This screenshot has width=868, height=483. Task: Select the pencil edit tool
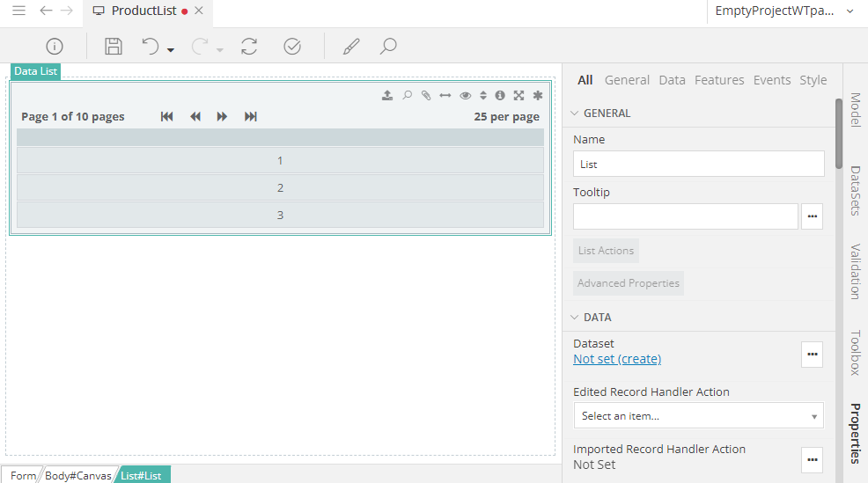coord(350,47)
